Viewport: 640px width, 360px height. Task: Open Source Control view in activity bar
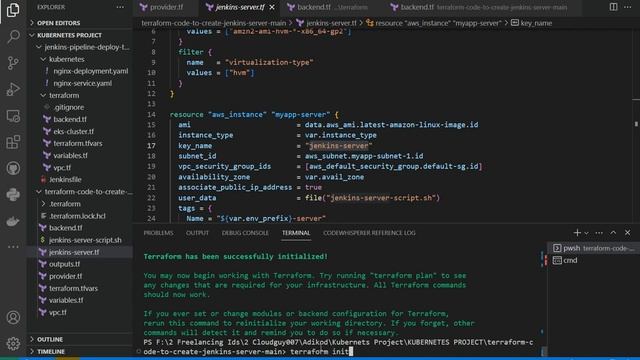point(13,63)
